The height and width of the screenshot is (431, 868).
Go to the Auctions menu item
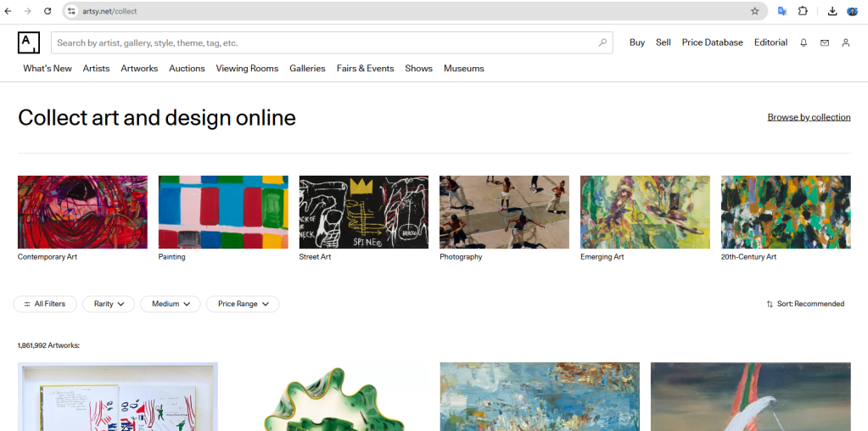[x=187, y=69]
